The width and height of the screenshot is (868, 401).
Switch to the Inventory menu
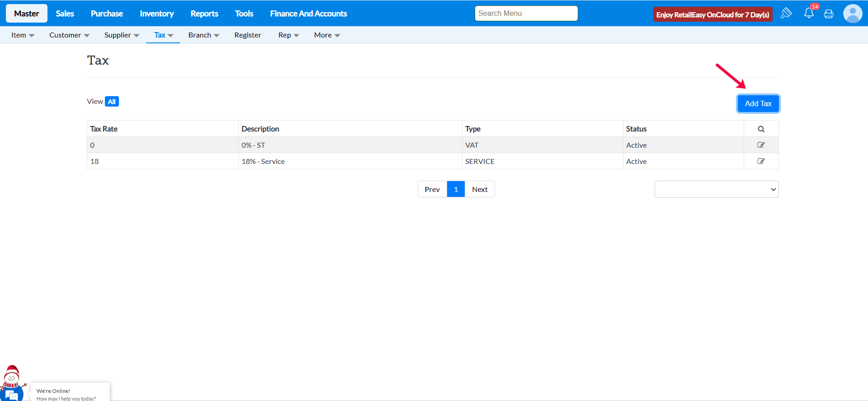coord(156,14)
